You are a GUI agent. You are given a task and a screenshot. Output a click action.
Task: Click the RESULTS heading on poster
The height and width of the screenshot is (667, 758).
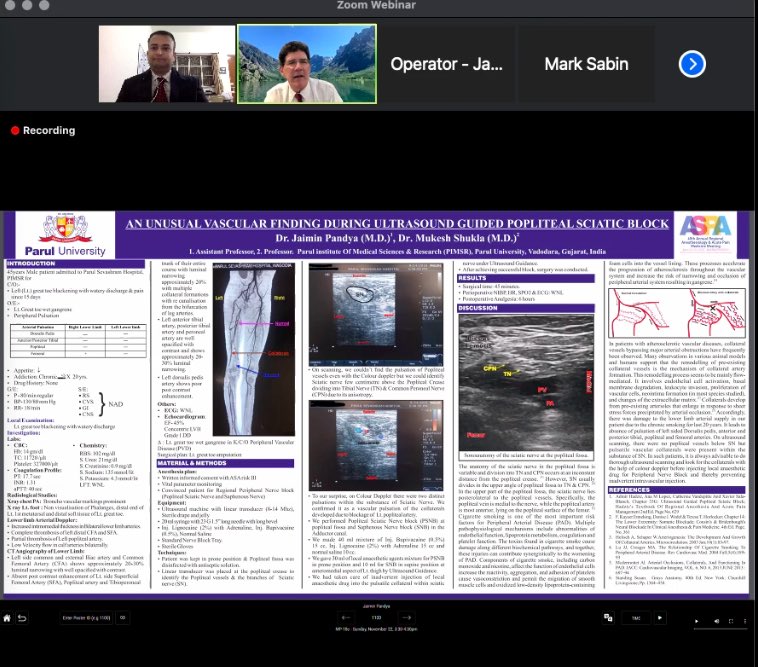526,278
